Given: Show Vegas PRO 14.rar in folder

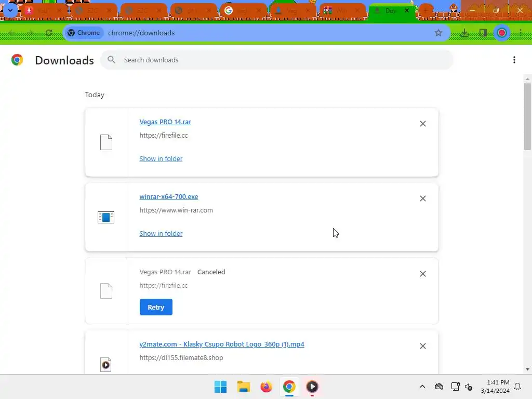Looking at the screenshot, I should pos(161,159).
